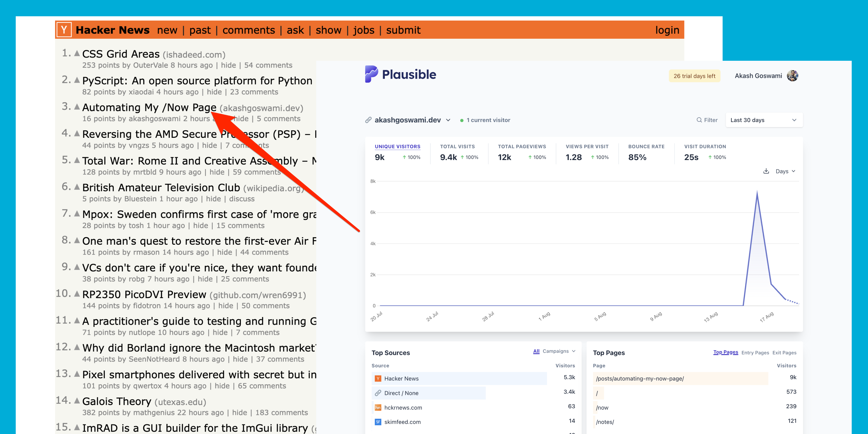
Task: Switch to the Top Pages tab
Action: coord(726,352)
